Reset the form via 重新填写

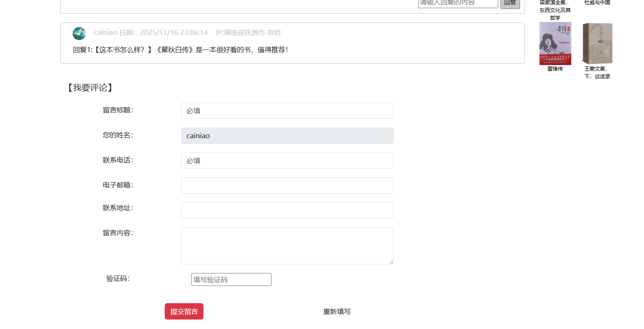pyautogui.click(x=337, y=311)
